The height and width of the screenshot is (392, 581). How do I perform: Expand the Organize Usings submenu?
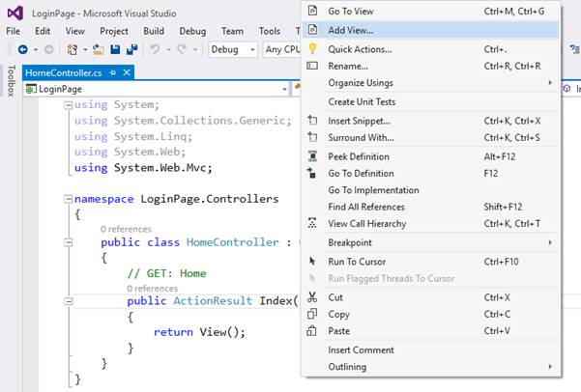click(x=550, y=82)
